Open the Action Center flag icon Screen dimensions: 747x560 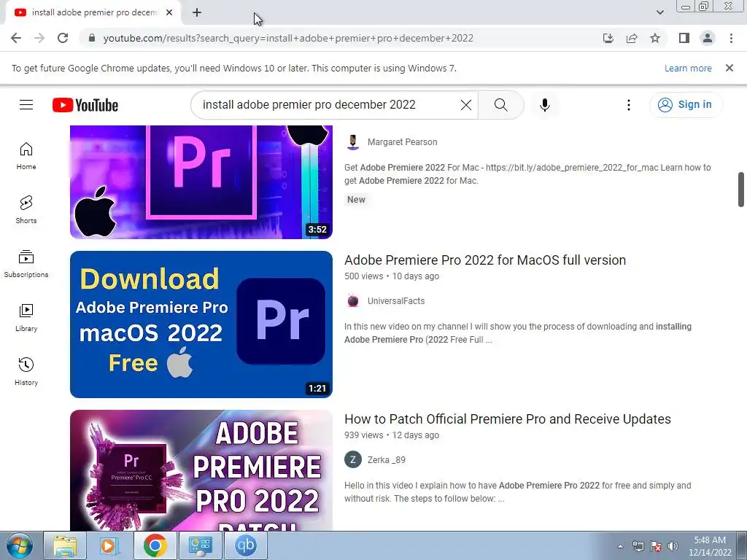pyautogui.click(x=656, y=546)
